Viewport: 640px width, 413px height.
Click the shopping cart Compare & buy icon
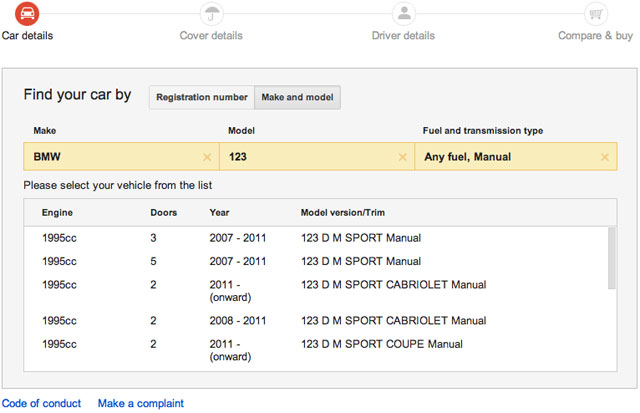[x=596, y=14]
